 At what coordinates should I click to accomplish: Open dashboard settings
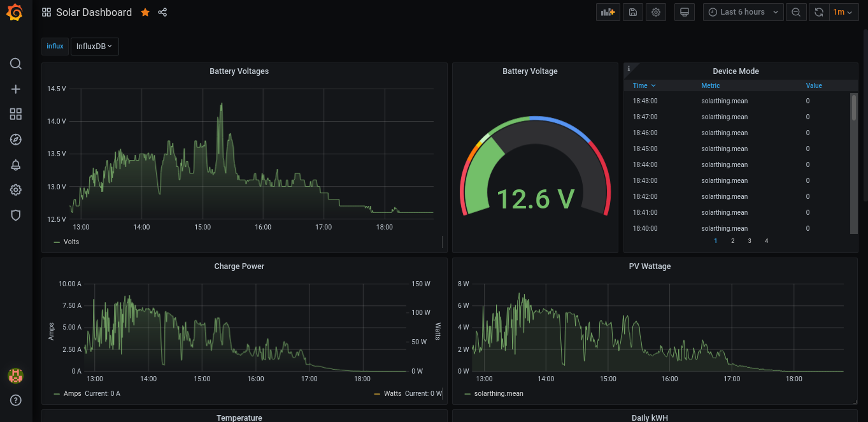tap(656, 11)
